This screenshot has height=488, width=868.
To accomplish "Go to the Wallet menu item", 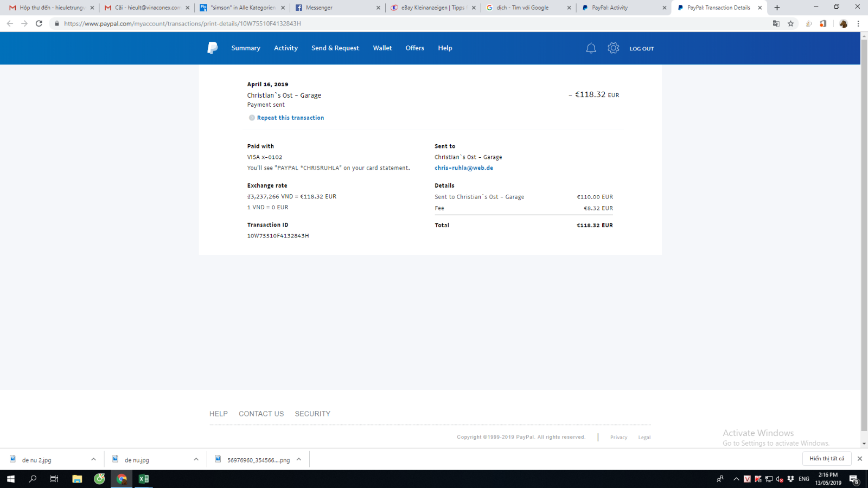I will click(382, 48).
